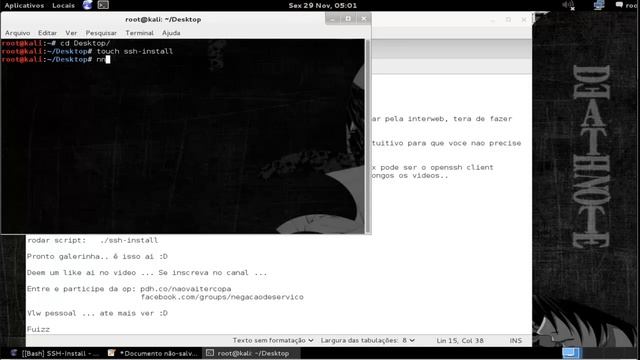This screenshot has width=640, height=360.
Task: Click 'Pronto galerinha' line in gedit
Action: [97, 257]
